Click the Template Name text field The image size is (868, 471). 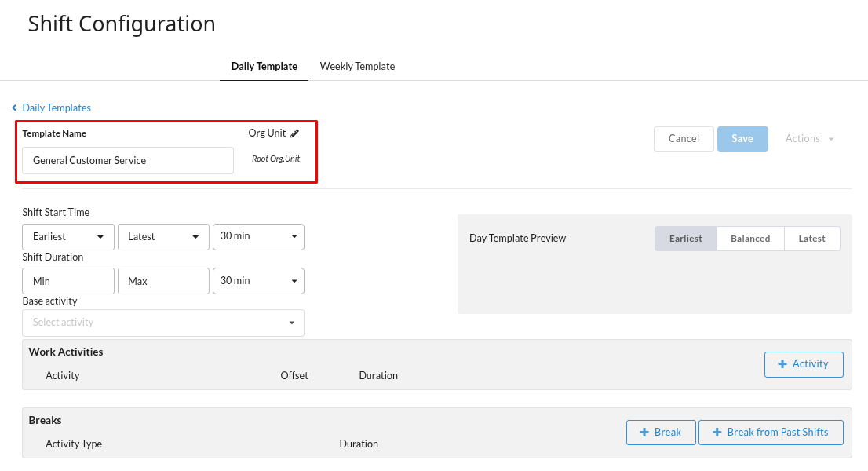(128, 160)
